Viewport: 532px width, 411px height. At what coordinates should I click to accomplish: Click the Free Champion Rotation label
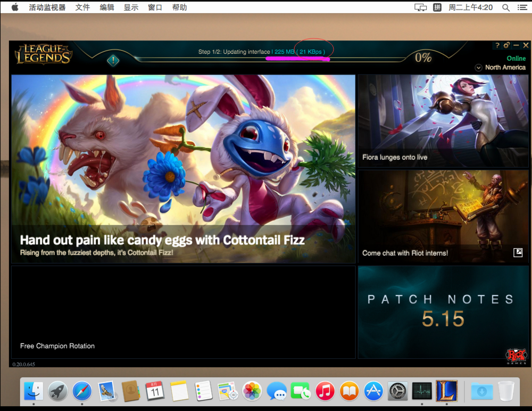pos(57,346)
